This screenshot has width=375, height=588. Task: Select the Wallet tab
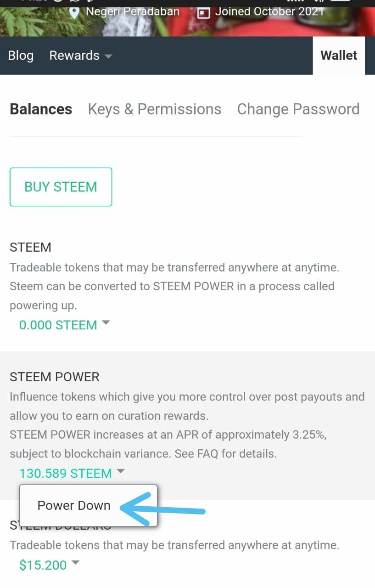339,56
